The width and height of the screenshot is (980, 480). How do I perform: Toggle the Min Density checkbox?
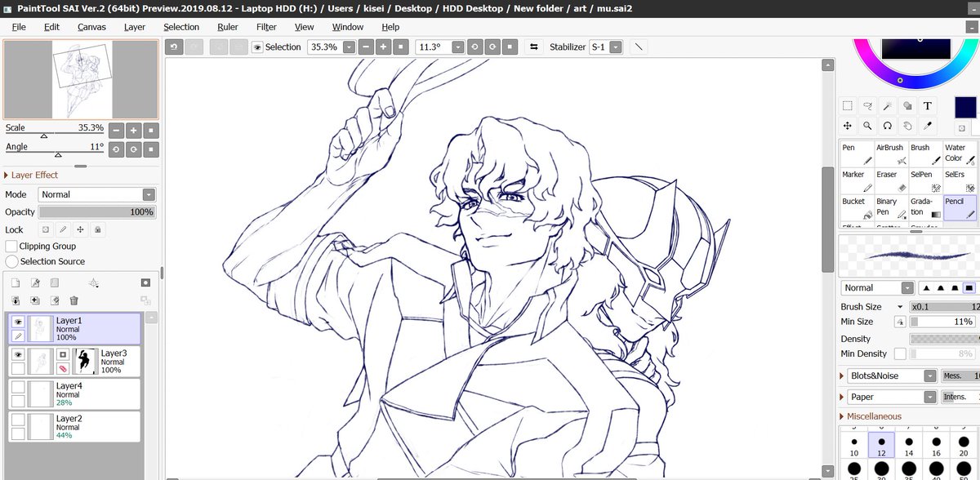pyautogui.click(x=900, y=353)
